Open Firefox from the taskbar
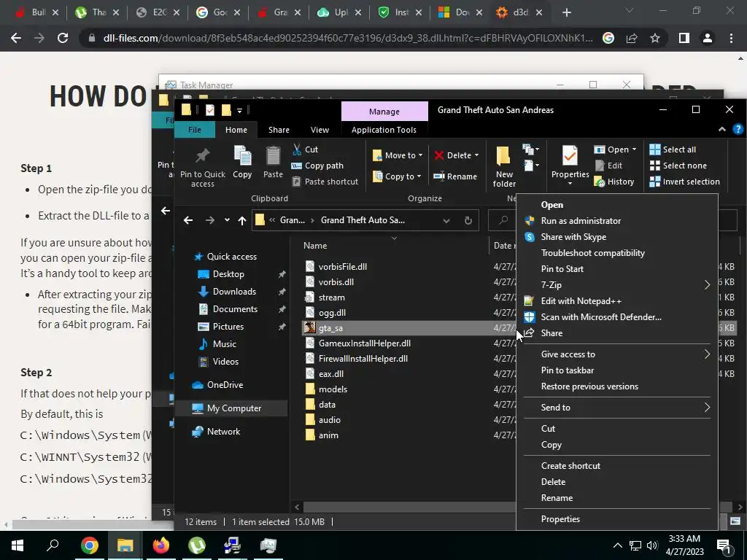747x560 pixels. tap(161, 545)
